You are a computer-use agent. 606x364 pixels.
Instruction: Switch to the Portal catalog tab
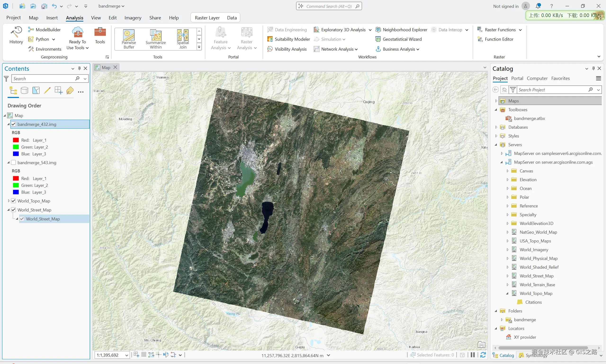(x=517, y=79)
